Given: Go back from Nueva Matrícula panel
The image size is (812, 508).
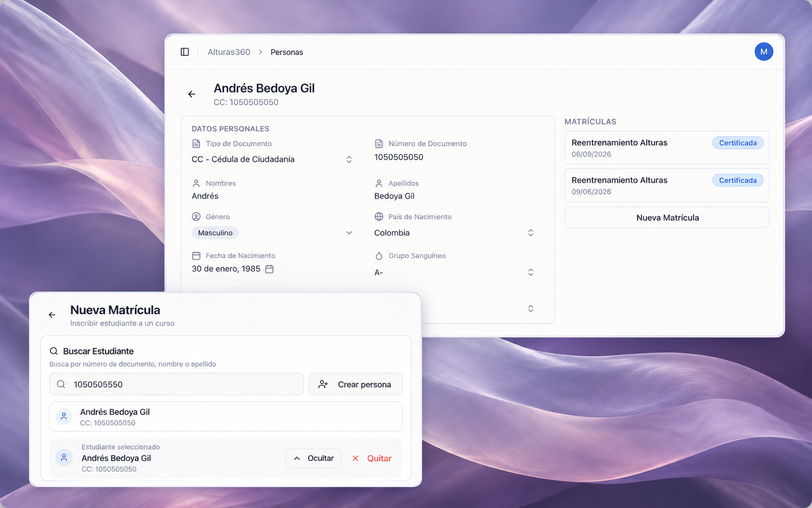Looking at the screenshot, I should [52, 315].
